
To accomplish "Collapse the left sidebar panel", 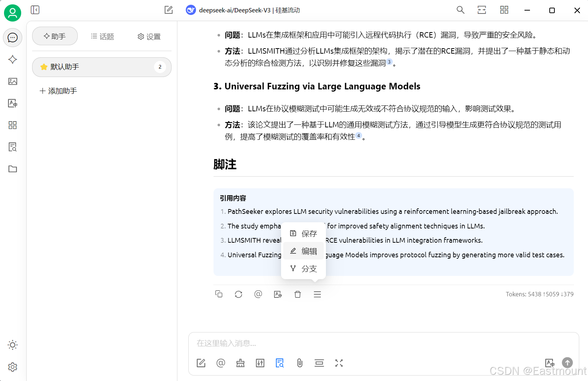I will coord(35,10).
